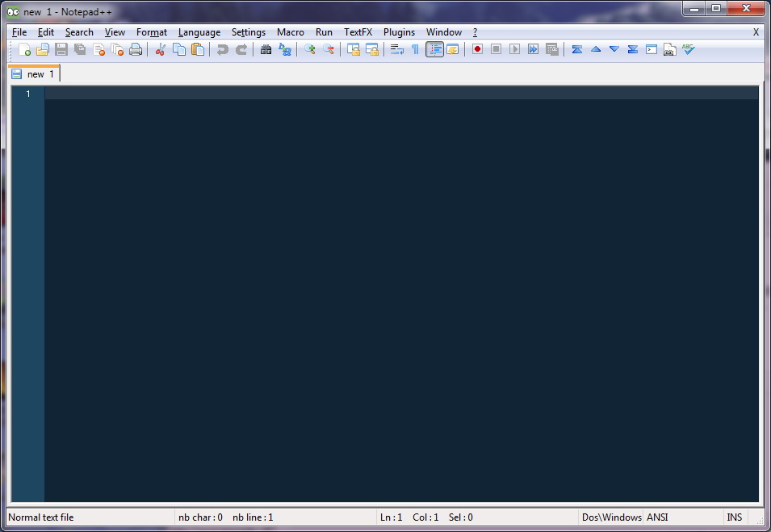Open the Language menu

[199, 32]
